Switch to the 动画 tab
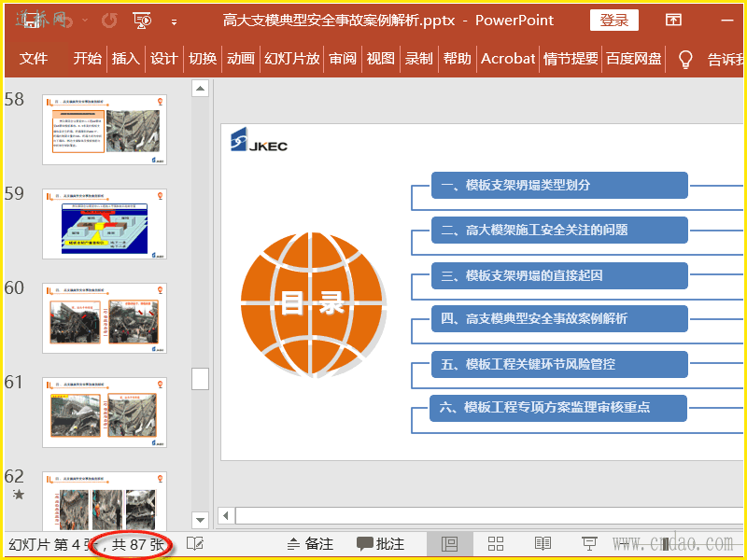747x560 pixels. [x=241, y=59]
